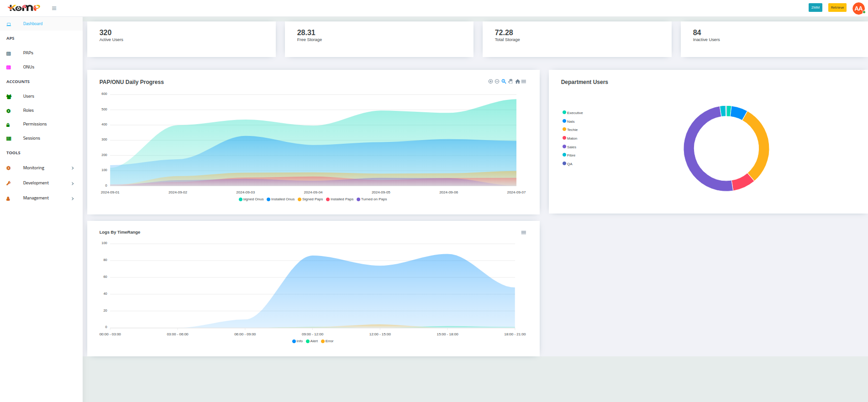Click the ACCOUNTS section heading
868x402 pixels.
[x=18, y=82]
